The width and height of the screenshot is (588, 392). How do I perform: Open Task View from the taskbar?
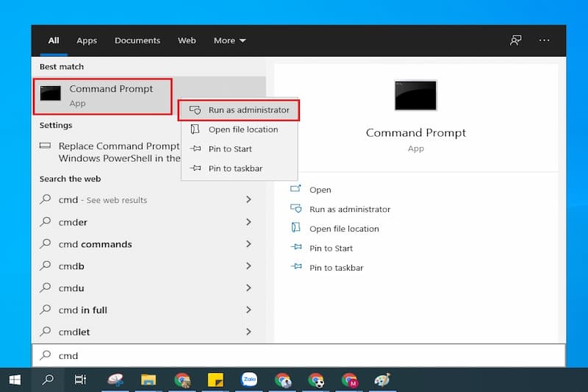(80, 379)
